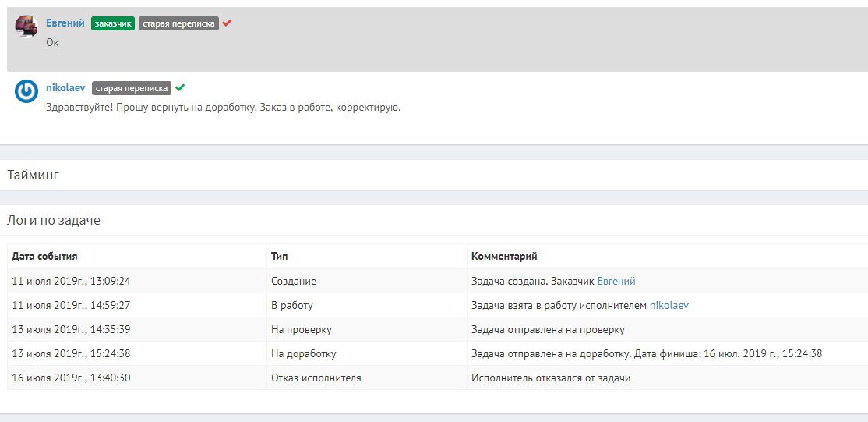Select the На доработку log entry
This screenshot has height=422, width=868.
(437, 354)
